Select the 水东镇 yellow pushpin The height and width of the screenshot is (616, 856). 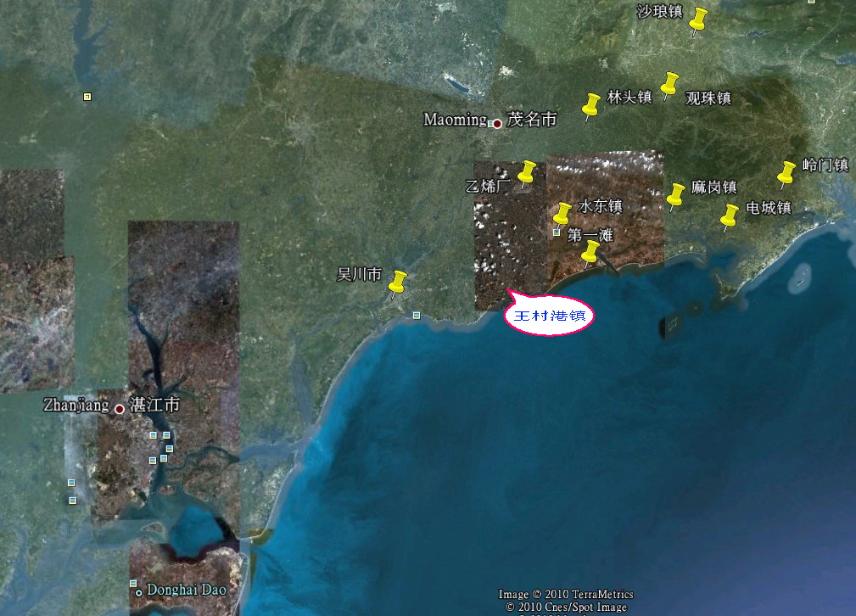[562, 213]
